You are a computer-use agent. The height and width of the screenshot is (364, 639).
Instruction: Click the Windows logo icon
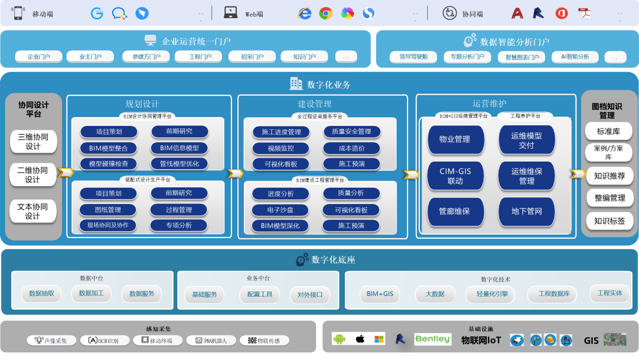(379, 339)
